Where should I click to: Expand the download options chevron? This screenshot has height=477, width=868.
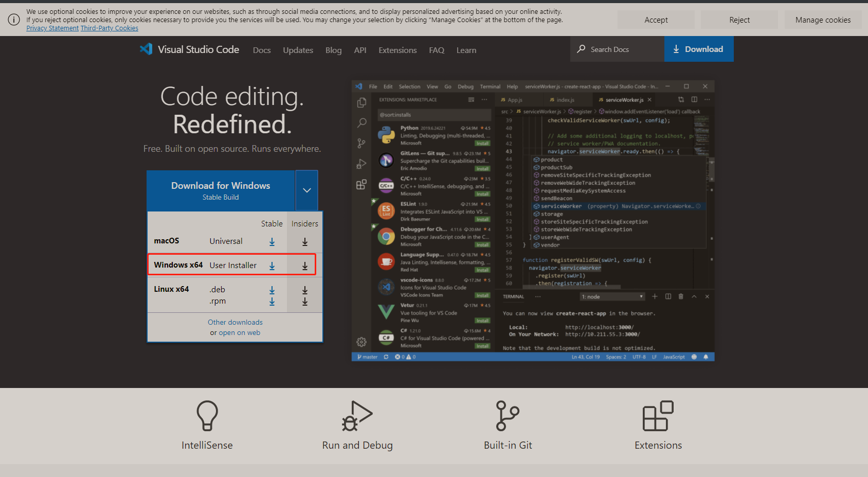pos(307,190)
